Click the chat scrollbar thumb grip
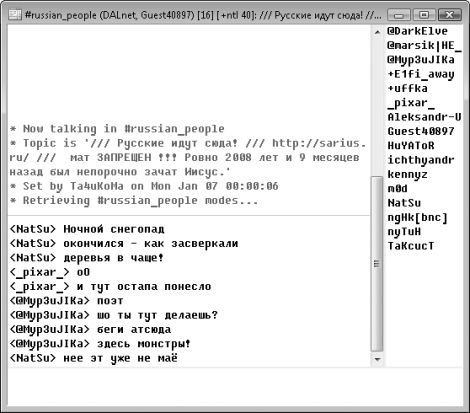Viewport: 470px width, 413px height. [377, 264]
